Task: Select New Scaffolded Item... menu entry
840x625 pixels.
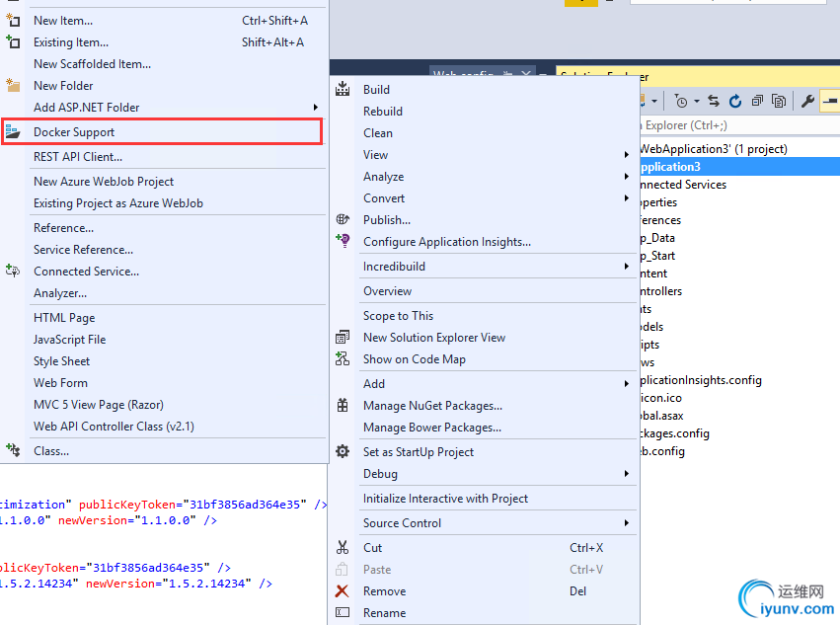Action: pos(92,64)
